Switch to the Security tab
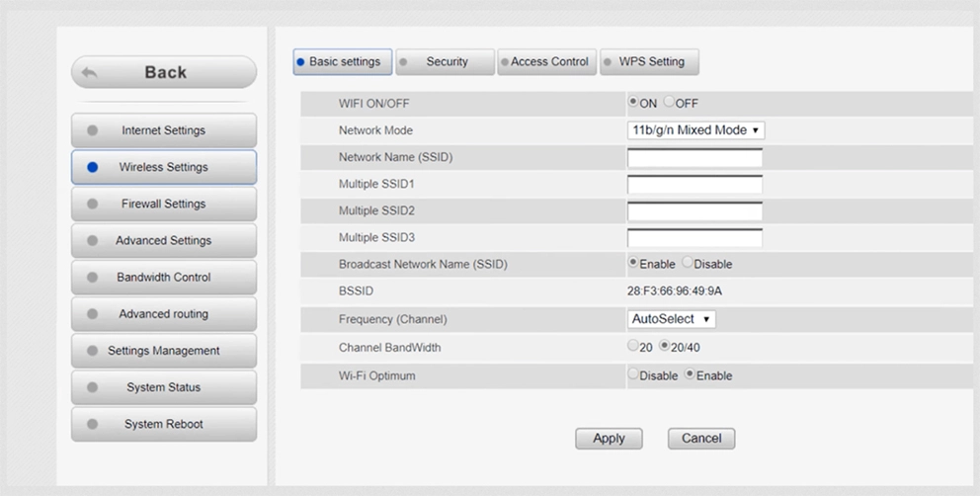Screen dimensions: 980x496 point(446,62)
